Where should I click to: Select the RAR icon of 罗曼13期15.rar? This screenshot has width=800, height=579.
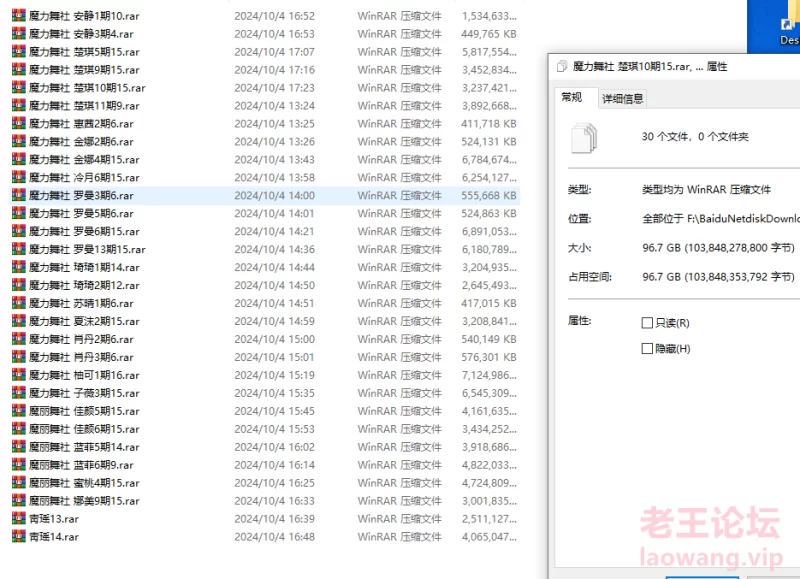(19, 248)
